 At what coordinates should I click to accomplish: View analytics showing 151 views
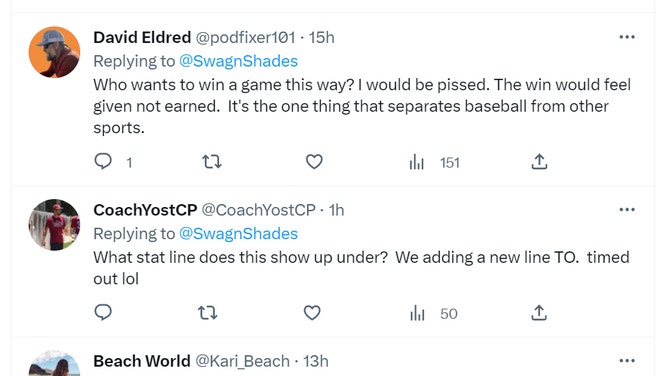434,162
